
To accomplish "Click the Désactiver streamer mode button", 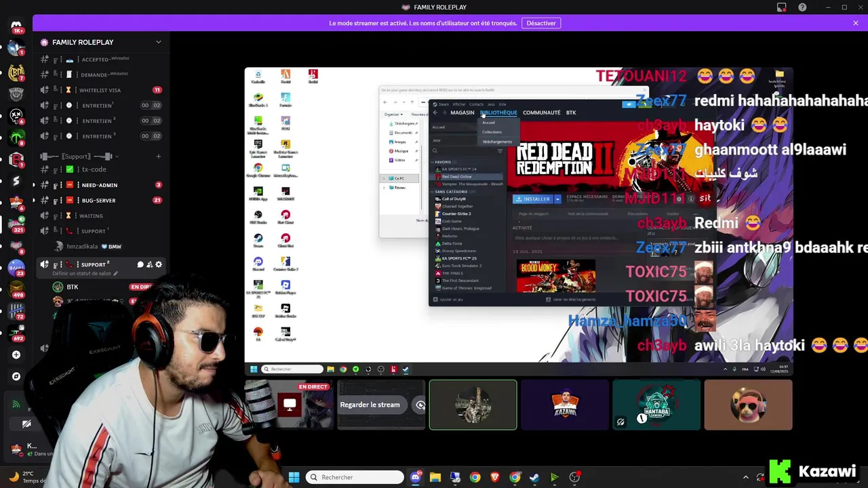I will 541,23.
